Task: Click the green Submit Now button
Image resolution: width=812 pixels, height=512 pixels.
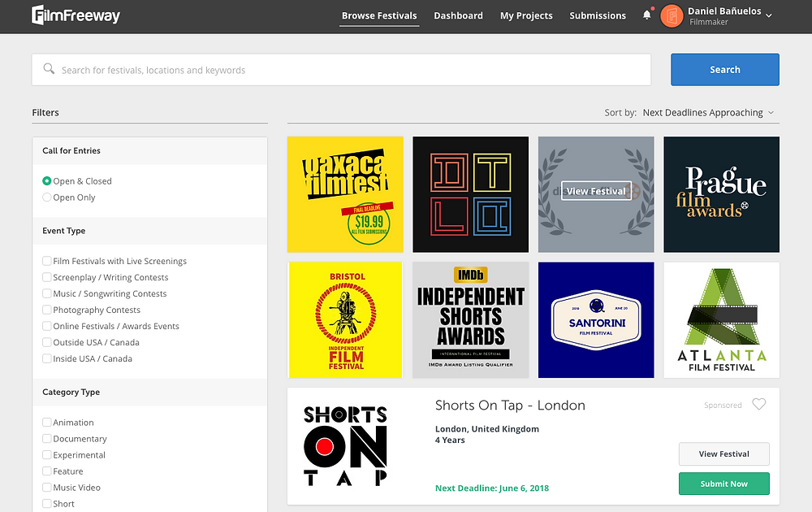Action: [724, 484]
